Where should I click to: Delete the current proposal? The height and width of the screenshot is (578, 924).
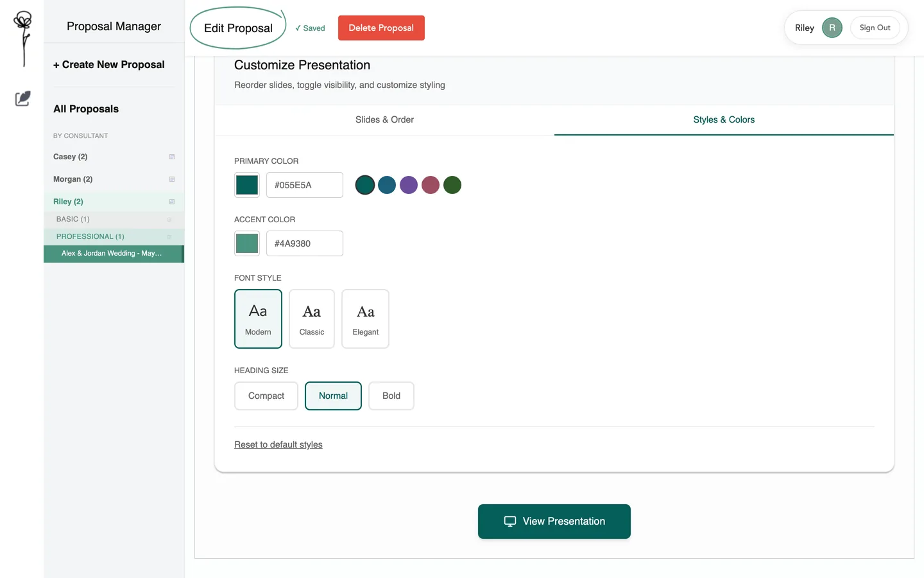[381, 28]
